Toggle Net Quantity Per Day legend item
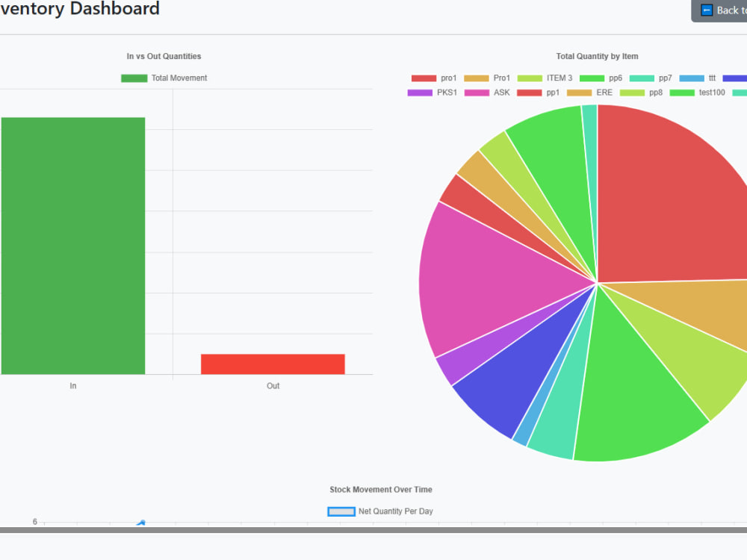 (x=380, y=511)
